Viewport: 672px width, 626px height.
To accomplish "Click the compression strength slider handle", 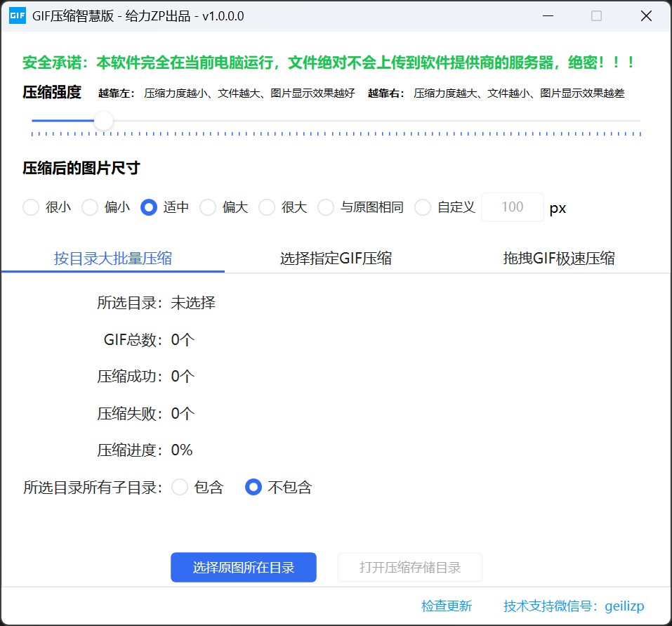I will coord(104,121).
